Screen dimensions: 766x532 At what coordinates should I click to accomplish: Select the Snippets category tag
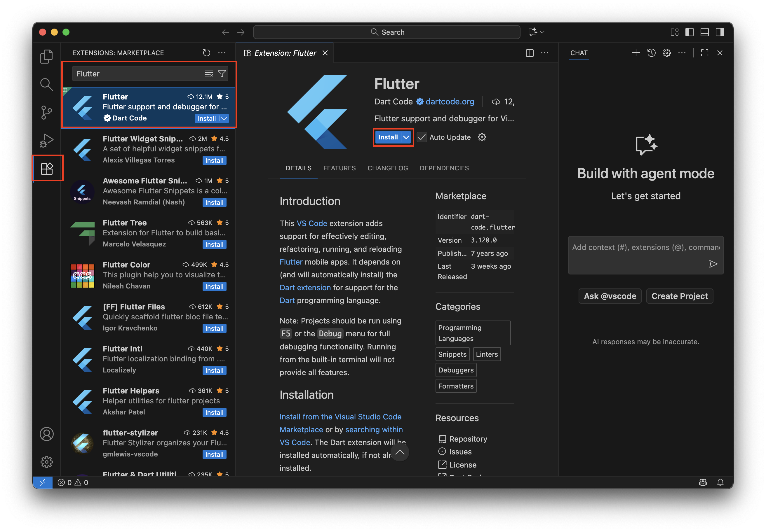[x=452, y=354]
